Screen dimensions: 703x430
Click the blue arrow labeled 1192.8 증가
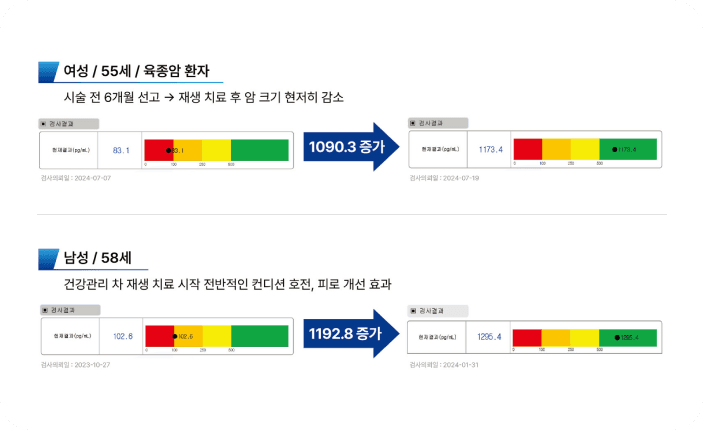[x=352, y=336]
